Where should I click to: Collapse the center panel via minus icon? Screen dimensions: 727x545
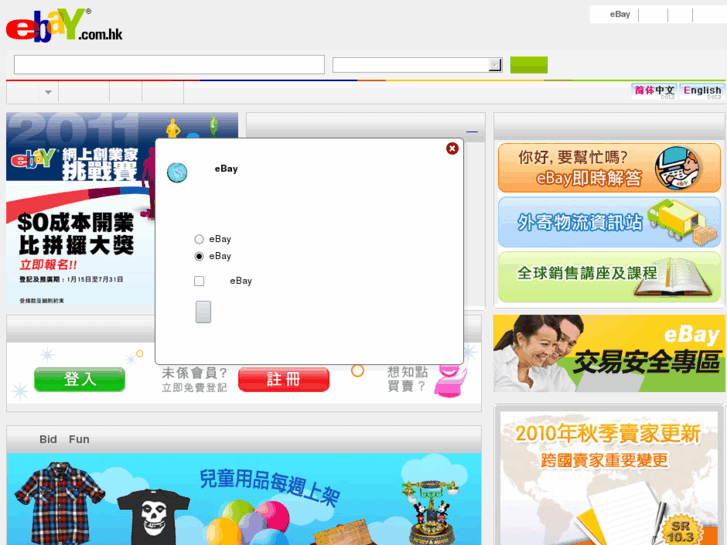[472, 132]
